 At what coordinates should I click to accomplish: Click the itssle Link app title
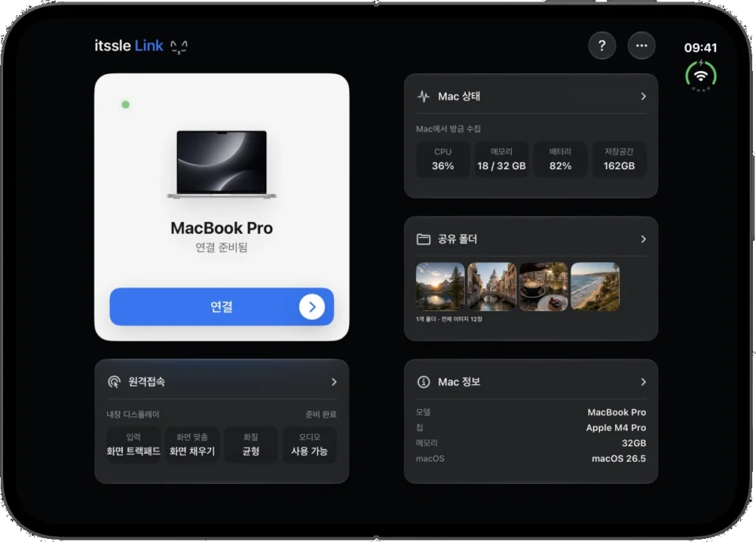coord(128,46)
